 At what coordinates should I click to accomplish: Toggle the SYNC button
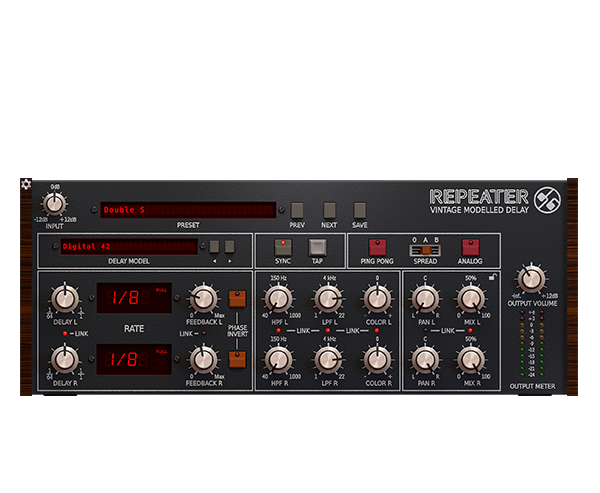point(283,248)
